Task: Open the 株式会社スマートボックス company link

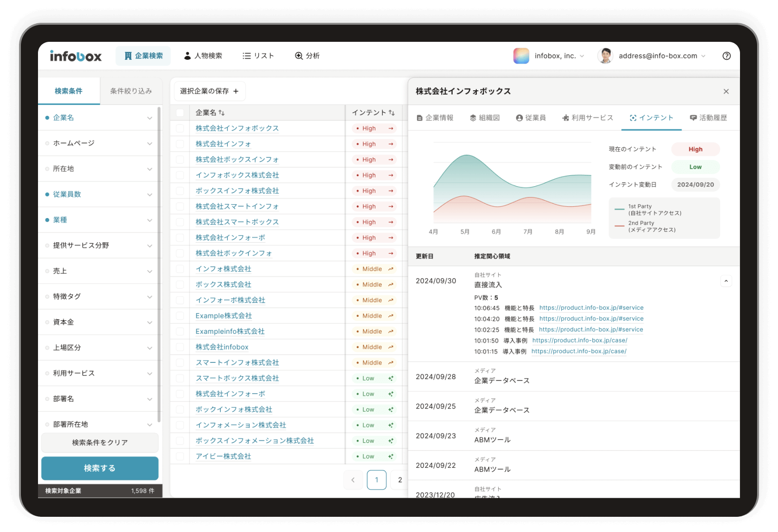Action: 237,222
